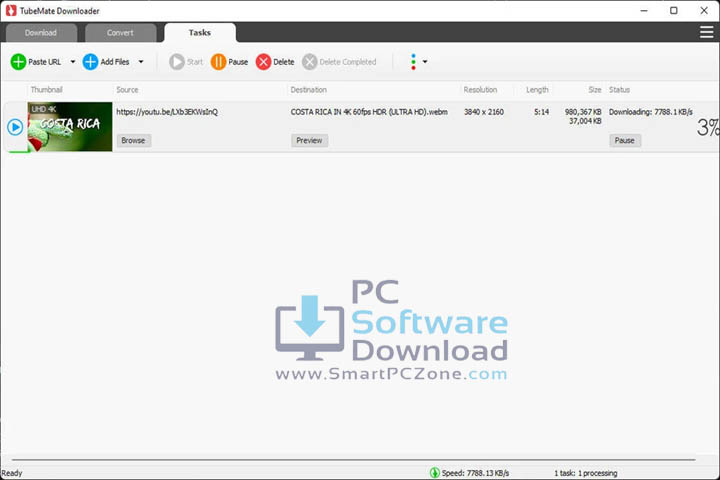Switch to the Convert tab
The width and height of the screenshot is (720, 480).
tap(120, 33)
